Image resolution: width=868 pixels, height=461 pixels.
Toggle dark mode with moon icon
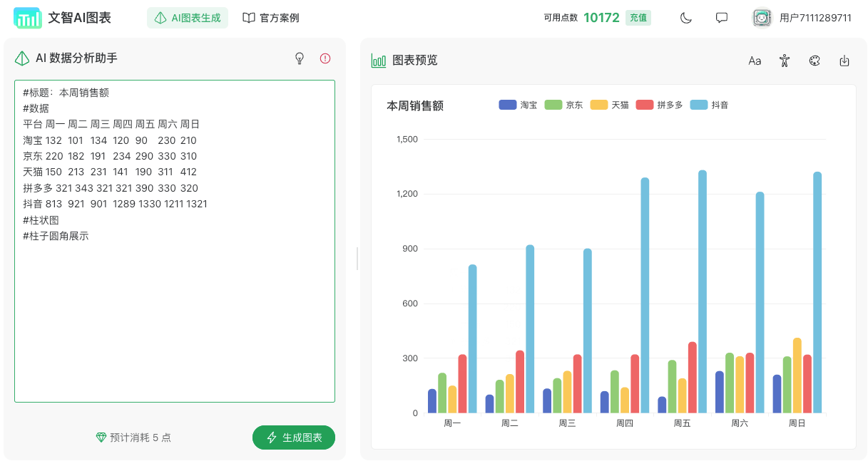(685, 18)
